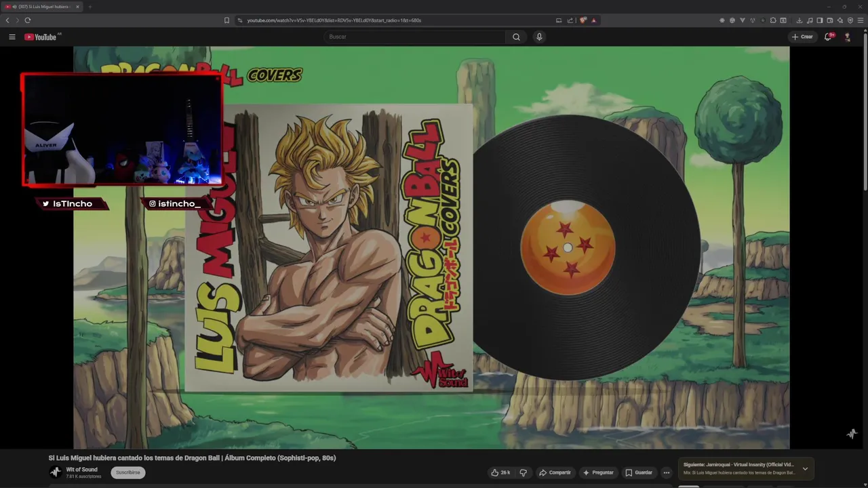
Task: Switch to the Si Luis Miguel hubiera tab
Action: pyautogui.click(x=41, y=7)
